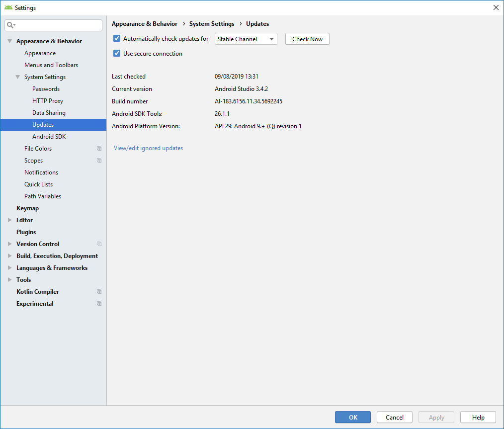Click the Last checked date value
504x429 pixels.
236,77
